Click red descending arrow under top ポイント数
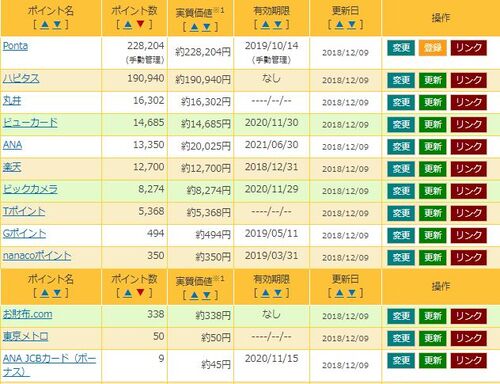The image size is (500, 384). pos(140,24)
